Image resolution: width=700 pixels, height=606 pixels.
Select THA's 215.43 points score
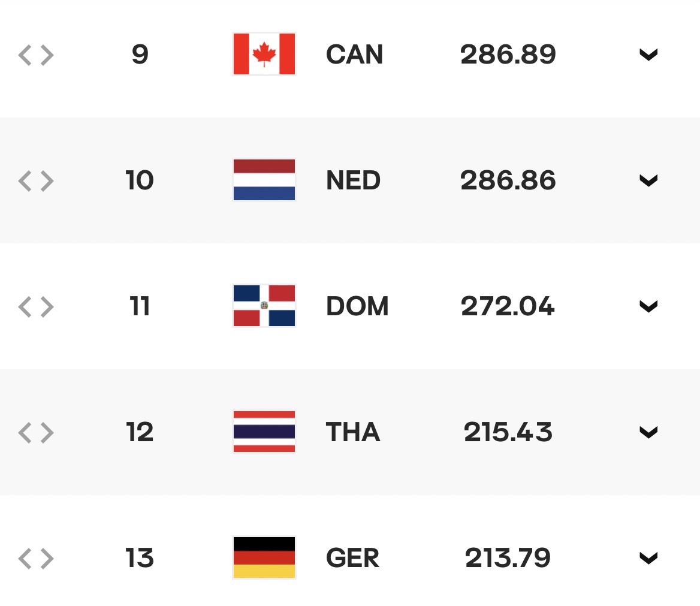coord(508,432)
